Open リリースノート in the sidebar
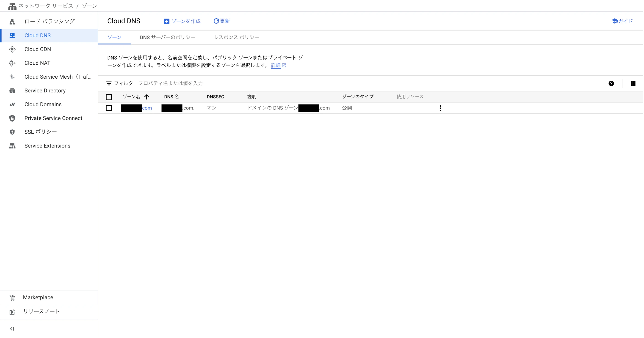The width and height of the screenshot is (644, 338). [x=49, y=312]
